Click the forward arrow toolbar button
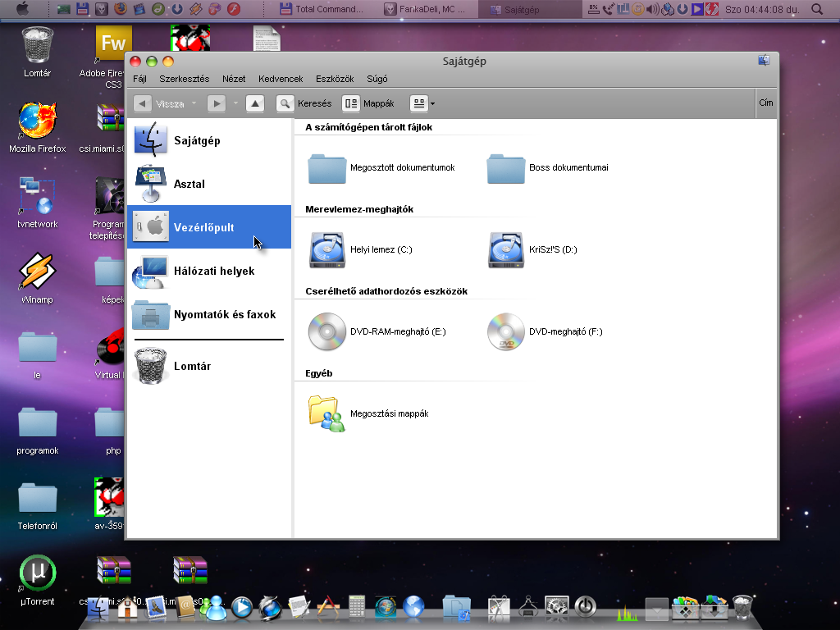The height and width of the screenshot is (630, 840). (217, 103)
